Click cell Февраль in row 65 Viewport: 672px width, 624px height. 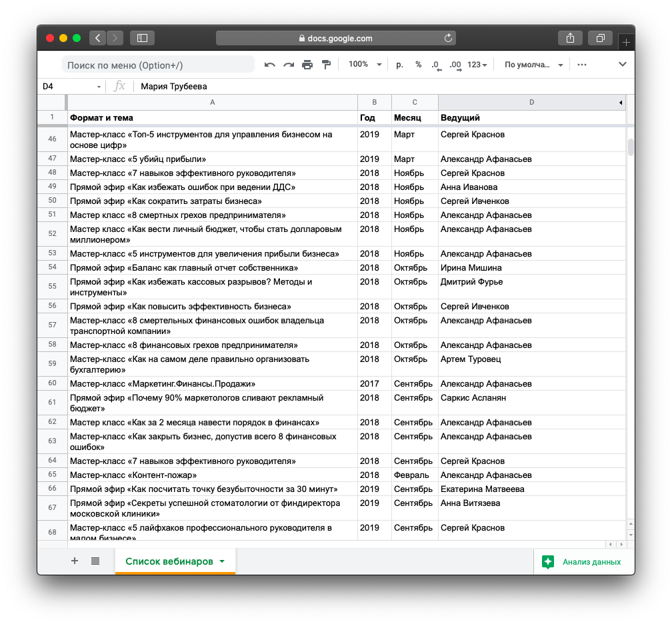click(415, 475)
